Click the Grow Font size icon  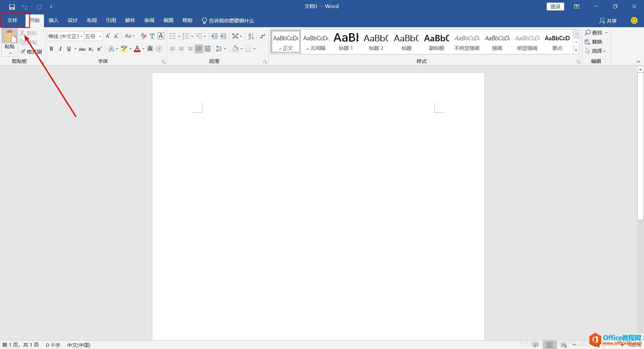point(108,36)
